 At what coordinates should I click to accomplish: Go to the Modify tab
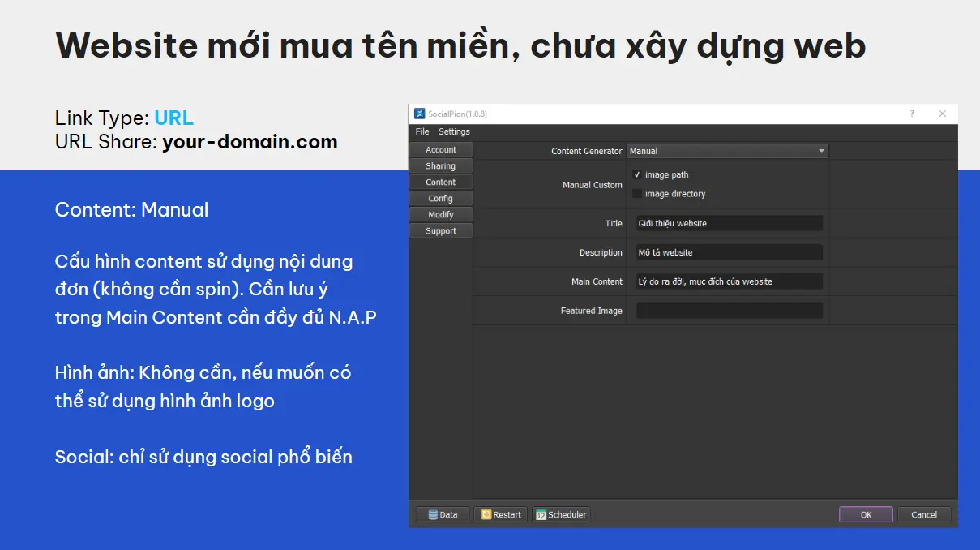[x=441, y=214]
